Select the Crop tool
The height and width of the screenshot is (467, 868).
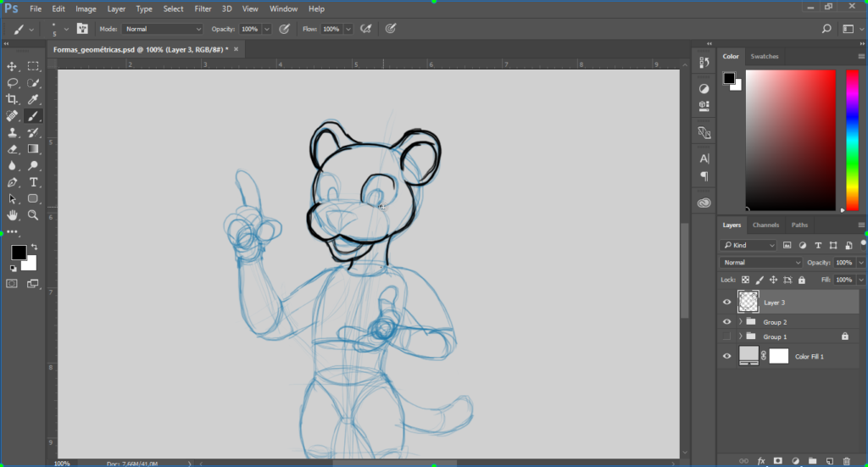click(12, 100)
